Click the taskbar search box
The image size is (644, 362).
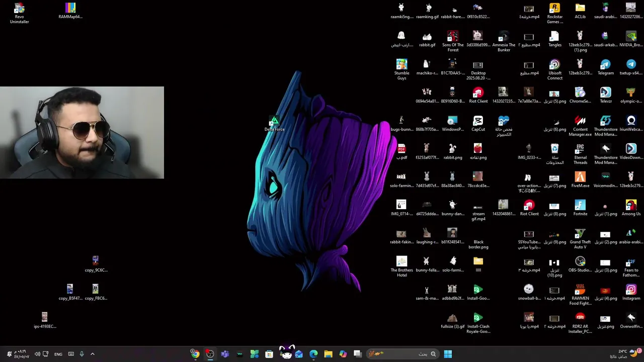coord(402,354)
